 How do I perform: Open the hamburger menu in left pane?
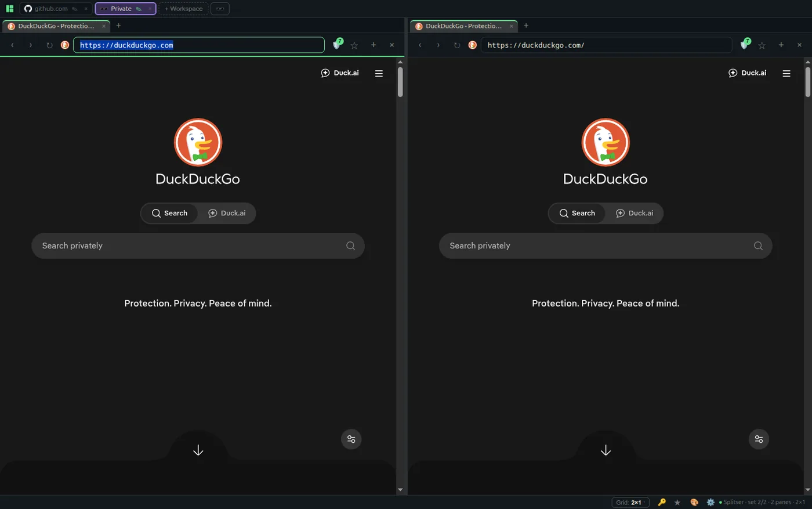(379, 73)
